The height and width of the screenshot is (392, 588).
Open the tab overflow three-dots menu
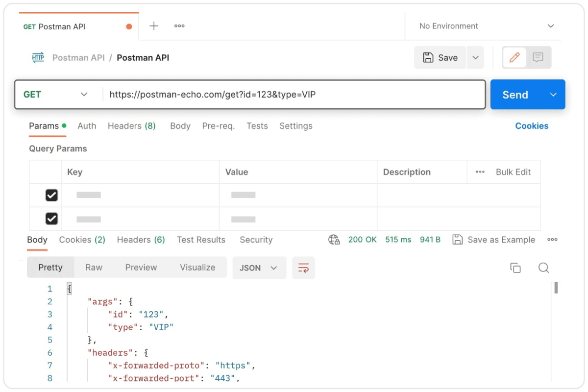pos(179,26)
